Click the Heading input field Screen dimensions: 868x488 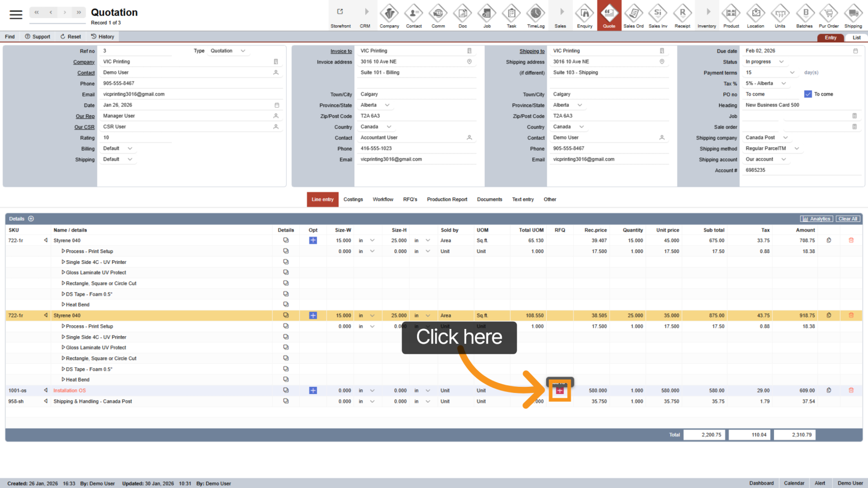click(801, 105)
